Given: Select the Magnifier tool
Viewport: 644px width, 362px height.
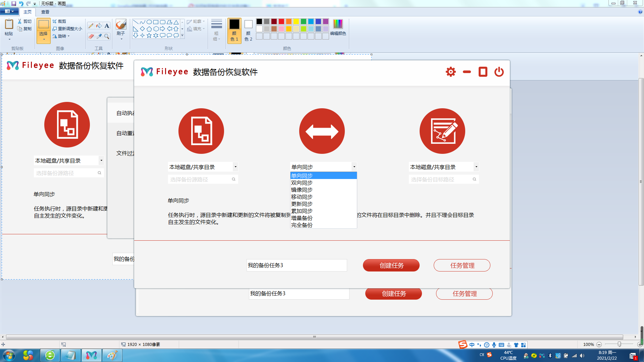Looking at the screenshot, I should click(x=107, y=37).
